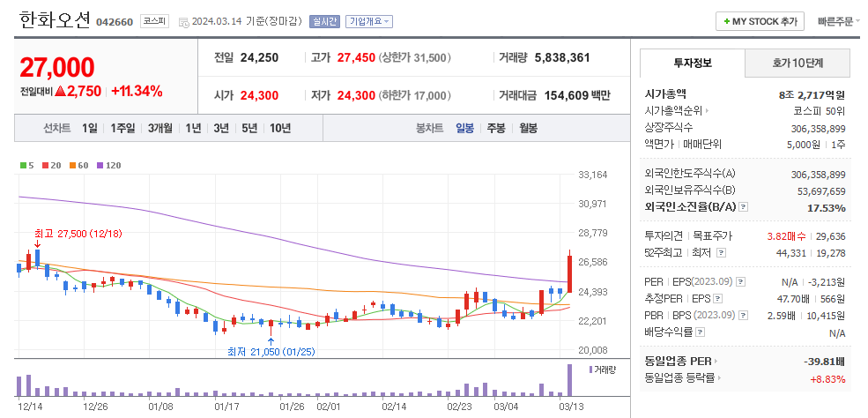Viewport: 868px width, 418px height.
Task: Click 목표주가 value 29,636
Action: (830, 236)
